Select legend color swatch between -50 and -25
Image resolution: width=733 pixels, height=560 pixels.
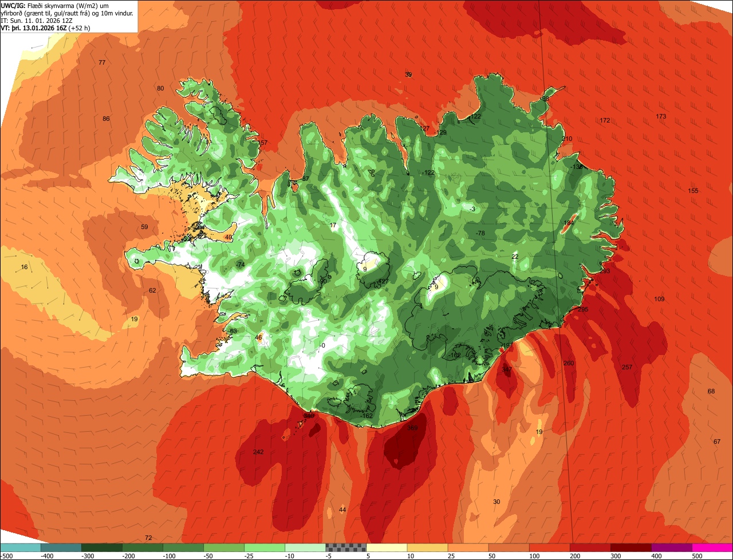coord(224,547)
